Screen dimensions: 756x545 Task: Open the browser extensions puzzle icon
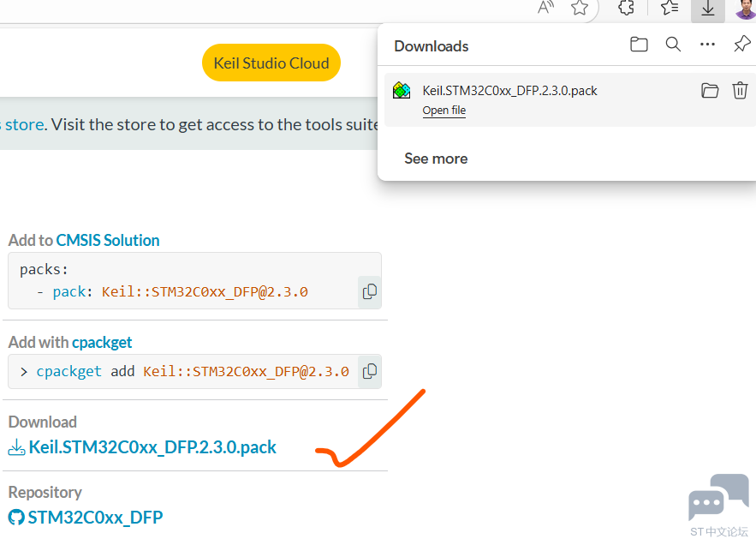click(626, 9)
